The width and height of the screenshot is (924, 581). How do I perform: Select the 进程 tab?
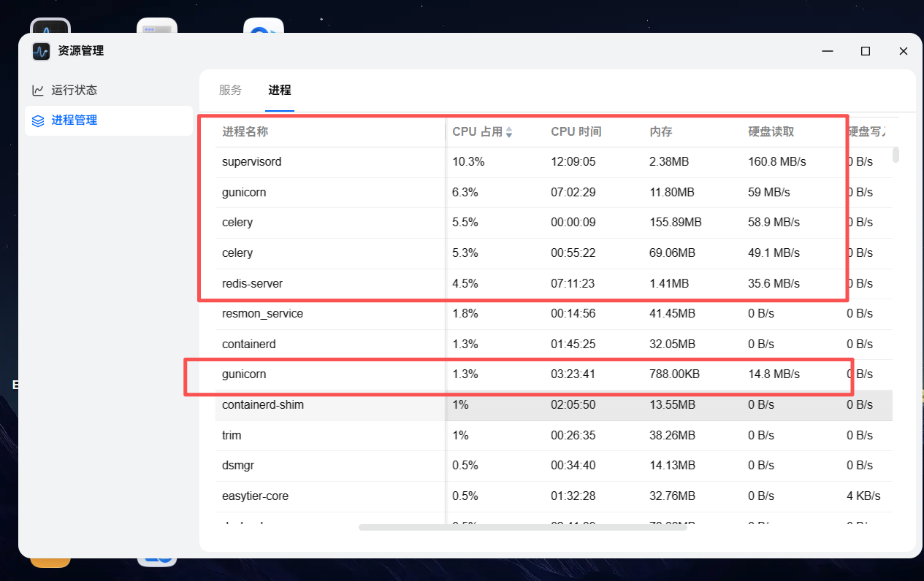pyautogui.click(x=280, y=90)
